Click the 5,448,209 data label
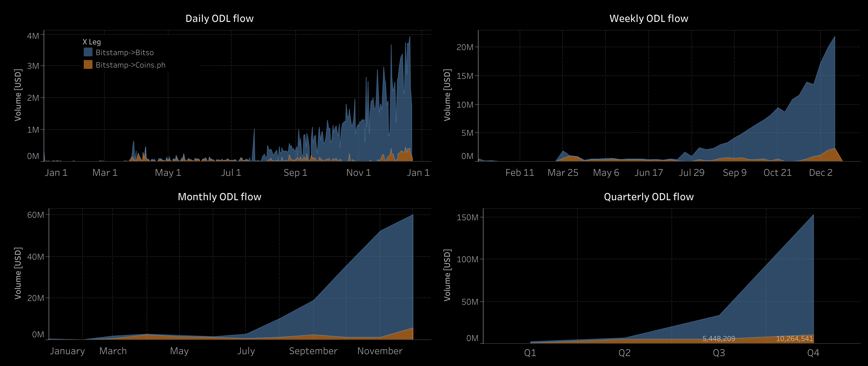The width and height of the screenshot is (868, 366). 718,338
